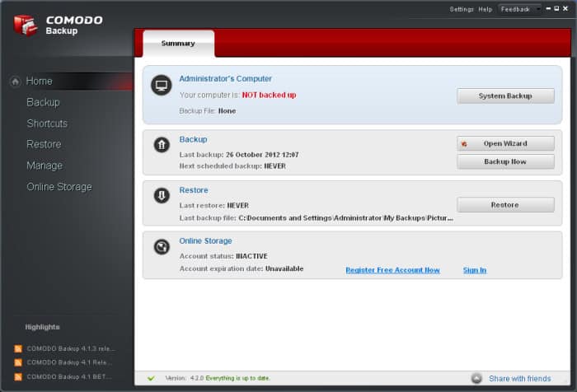The width and height of the screenshot is (577, 392).
Task: Click the Share with friends round icon
Action: tap(476, 378)
